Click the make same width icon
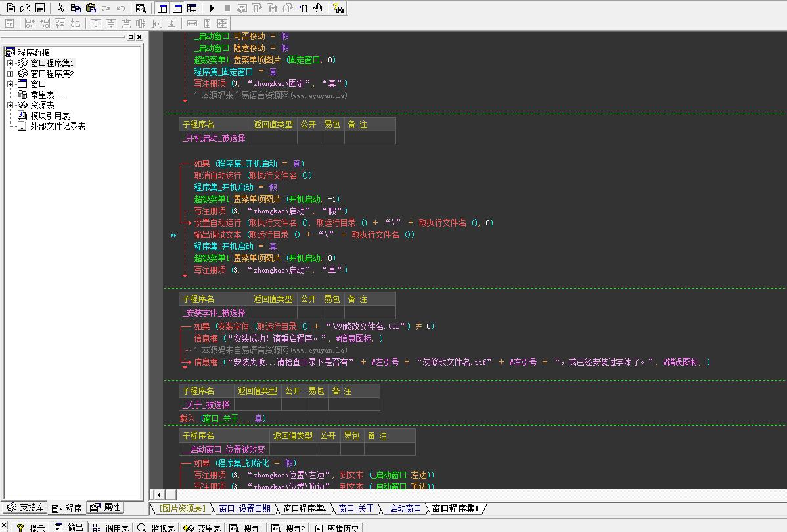Screen dimensions: 787x532 [x=192, y=23]
